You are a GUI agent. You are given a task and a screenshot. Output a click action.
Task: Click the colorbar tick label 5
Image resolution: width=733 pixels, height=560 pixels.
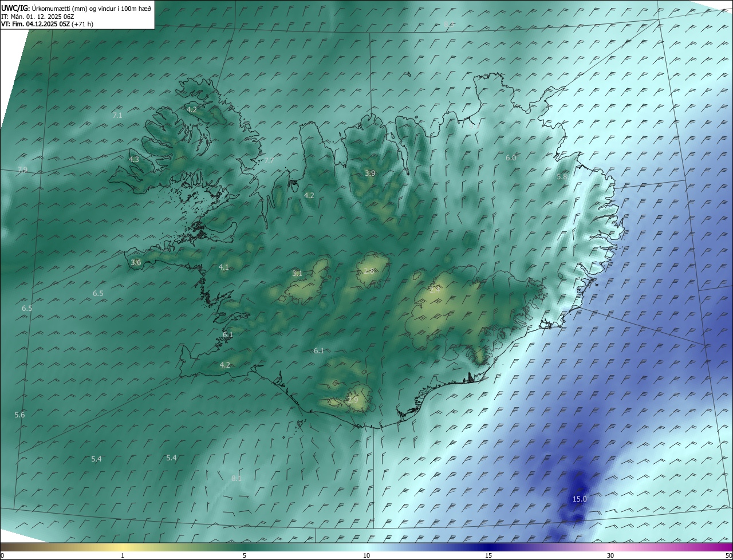245,555
